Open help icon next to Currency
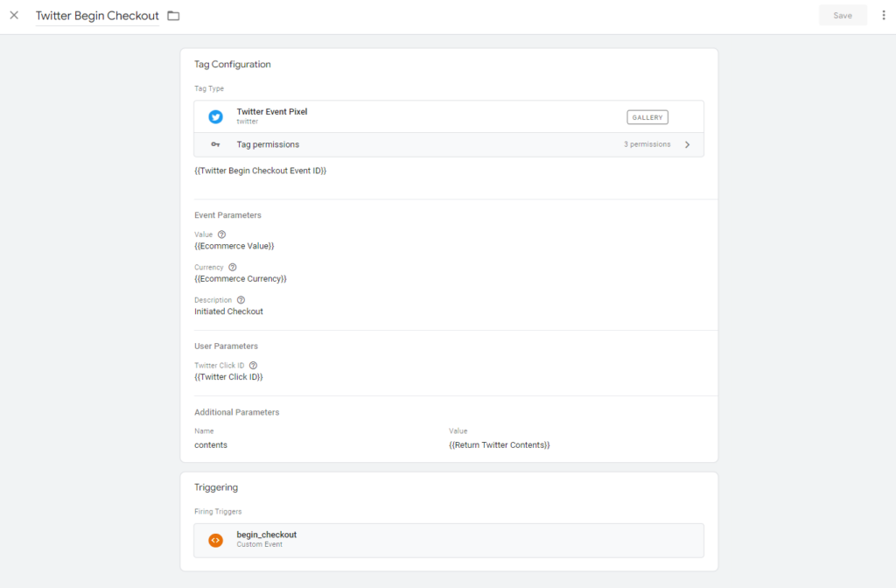Screen dimensions: 896x588 (232, 267)
